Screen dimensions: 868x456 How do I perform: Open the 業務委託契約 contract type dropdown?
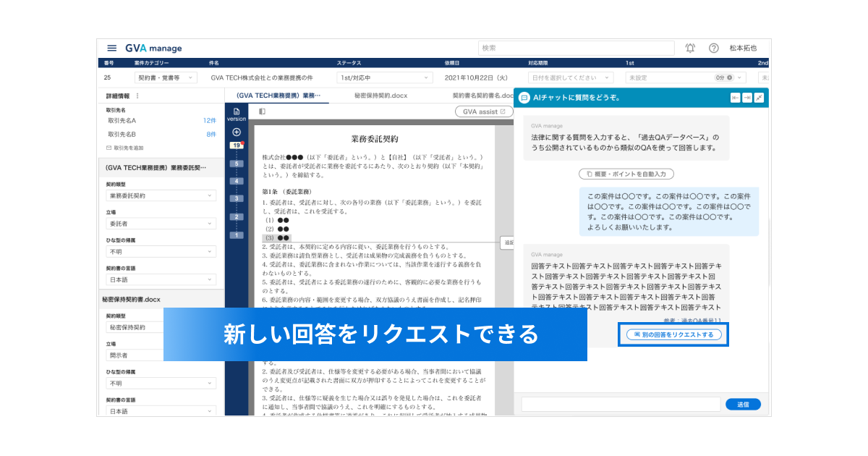point(161,195)
